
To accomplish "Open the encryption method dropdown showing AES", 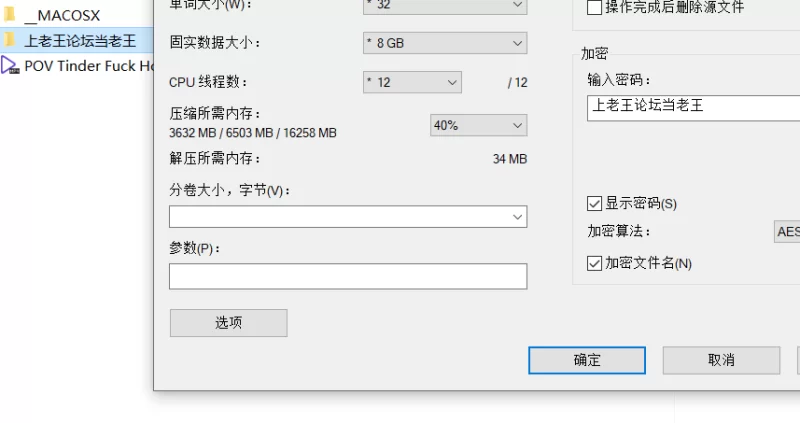I will coord(787,232).
